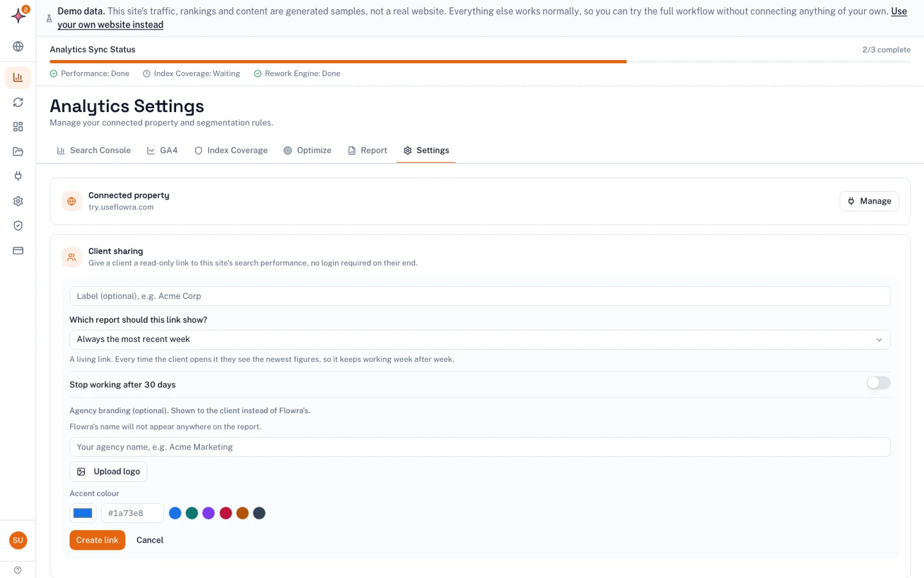
Task: Open the credit card billing sidebar icon
Action: tap(18, 251)
